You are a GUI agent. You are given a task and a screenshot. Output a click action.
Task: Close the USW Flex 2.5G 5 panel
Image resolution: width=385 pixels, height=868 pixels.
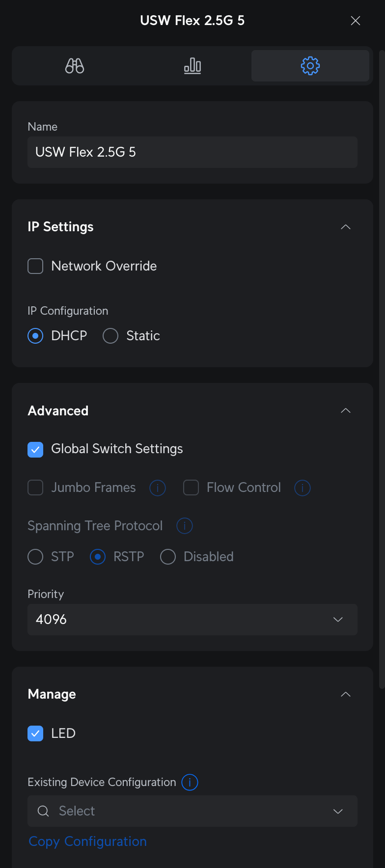point(356,21)
